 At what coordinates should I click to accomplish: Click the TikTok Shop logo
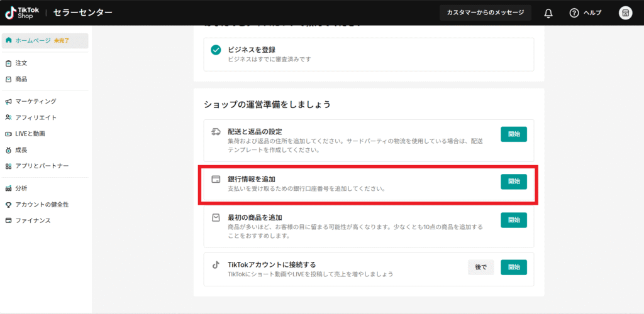coord(21,13)
